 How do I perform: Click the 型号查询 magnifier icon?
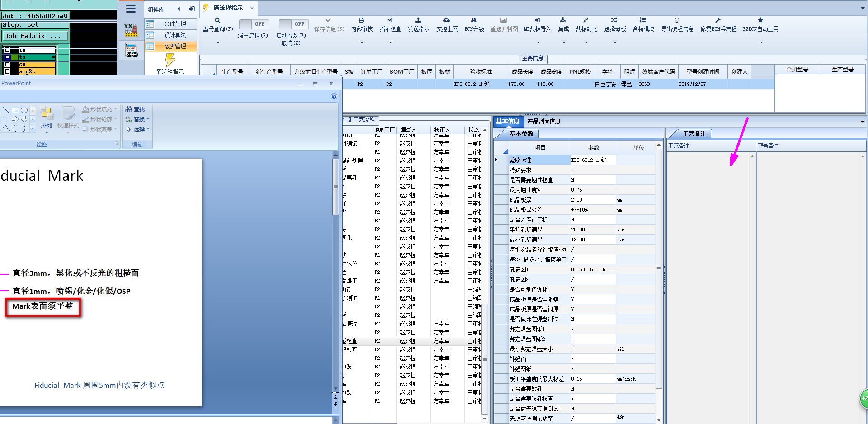(x=217, y=20)
